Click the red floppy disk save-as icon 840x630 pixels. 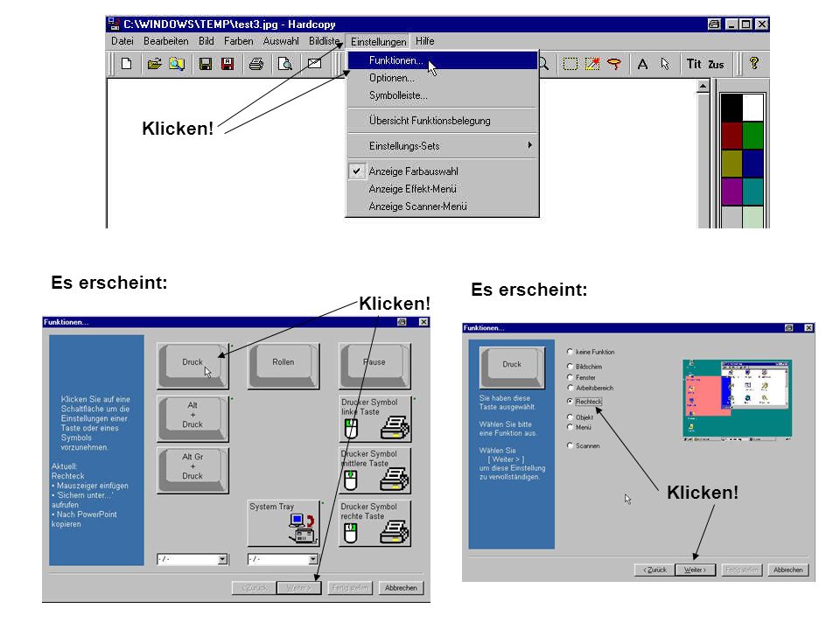[227, 64]
